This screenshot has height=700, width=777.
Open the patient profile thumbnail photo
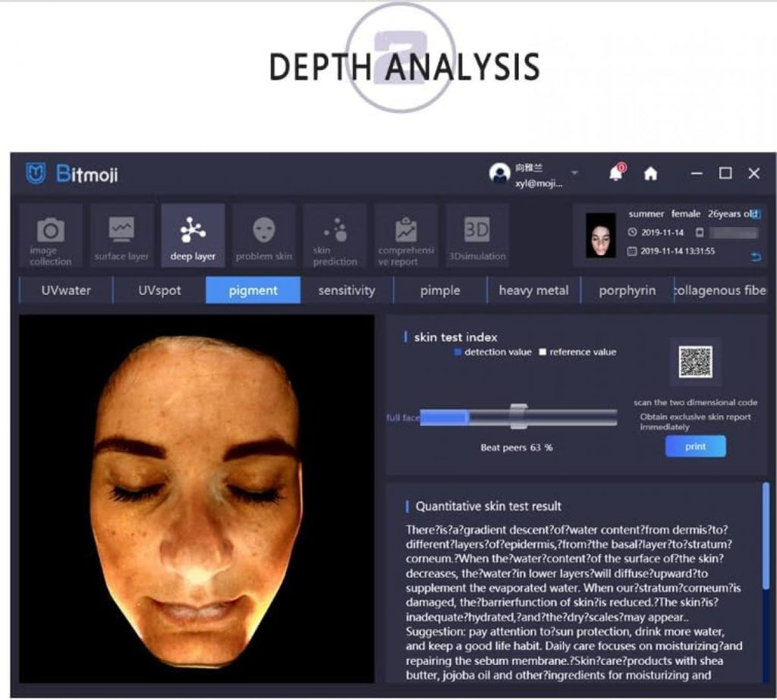(x=600, y=237)
